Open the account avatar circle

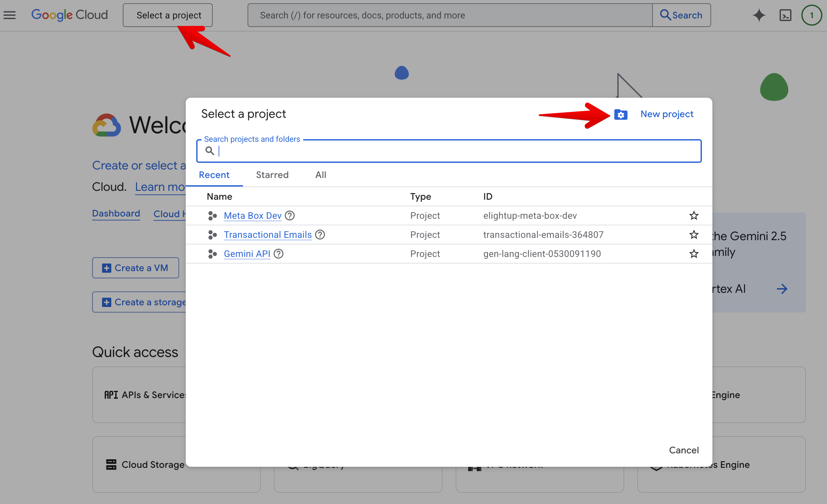point(812,15)
